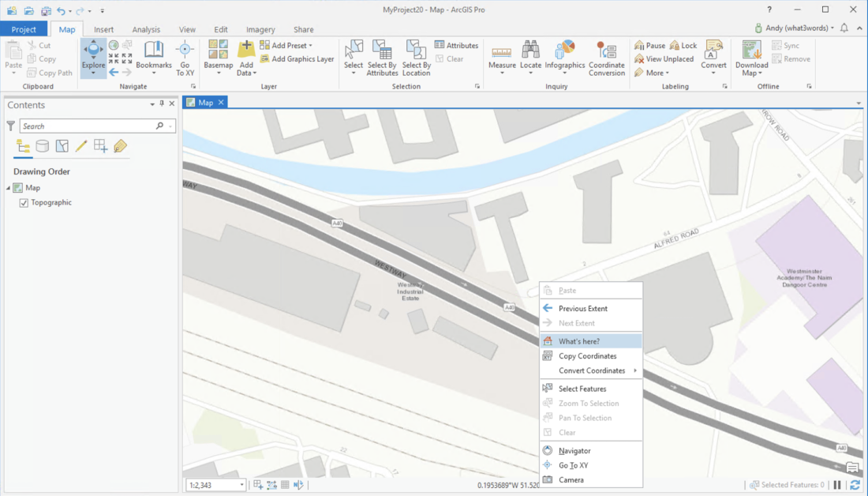This screenshot has width=868, height=496.
Task: Refresh the map with status bar icon
Action: pos(855,485)
